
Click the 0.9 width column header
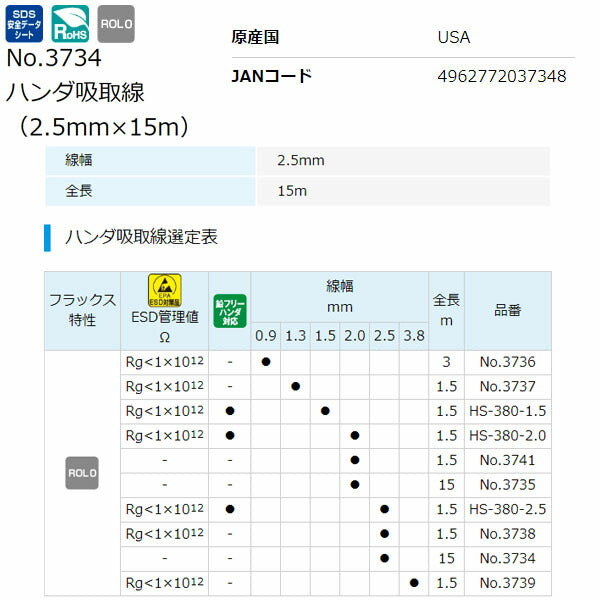tap(266, 336)
